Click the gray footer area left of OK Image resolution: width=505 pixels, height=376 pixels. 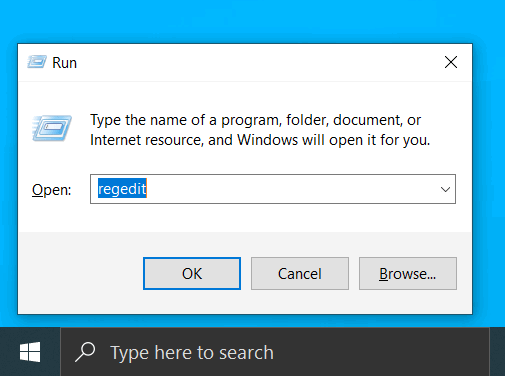pos(80,273)
